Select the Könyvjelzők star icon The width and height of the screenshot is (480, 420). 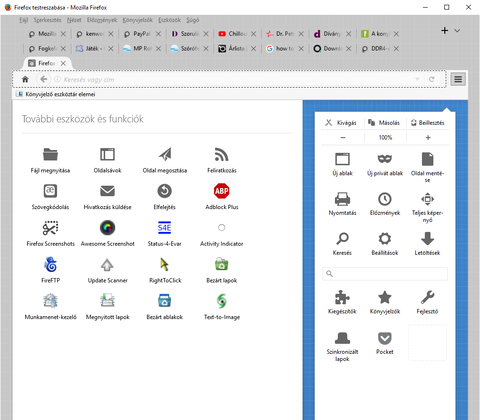pos(385,297)
